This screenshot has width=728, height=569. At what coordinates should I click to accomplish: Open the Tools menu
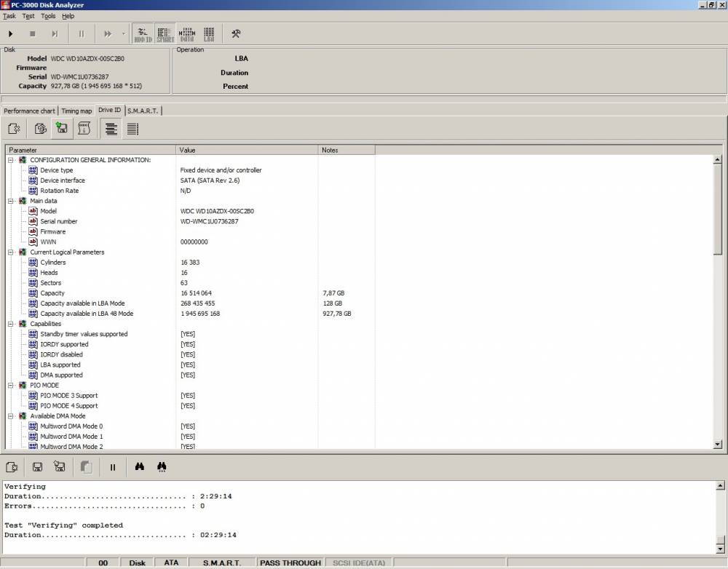point(48,16)
